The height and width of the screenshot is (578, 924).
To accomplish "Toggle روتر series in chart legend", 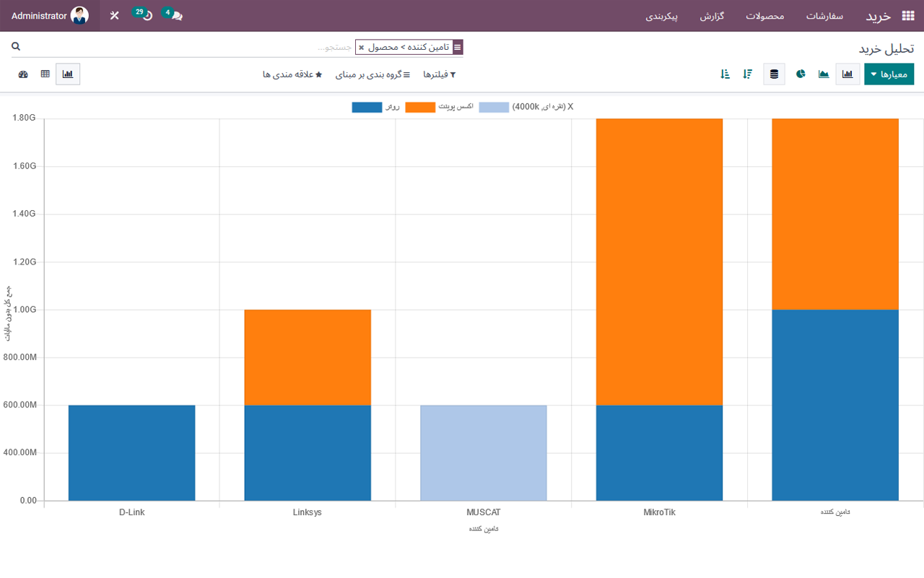I will point(367,107).
